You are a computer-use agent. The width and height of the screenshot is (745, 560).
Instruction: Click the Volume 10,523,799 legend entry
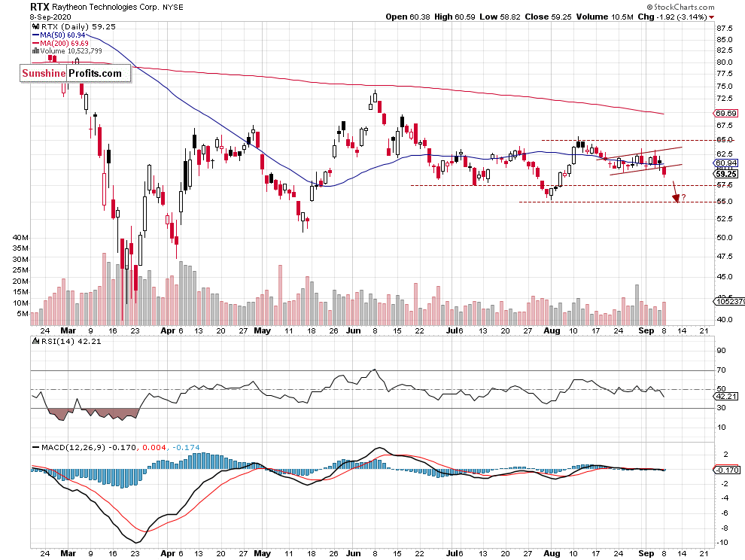(x=71, y=51)
